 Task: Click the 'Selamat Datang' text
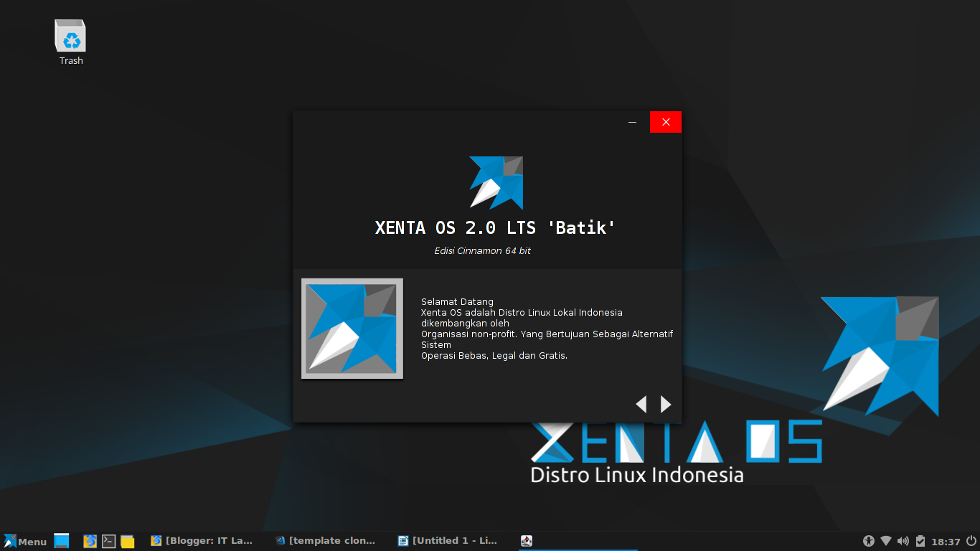tap(457, 302)
